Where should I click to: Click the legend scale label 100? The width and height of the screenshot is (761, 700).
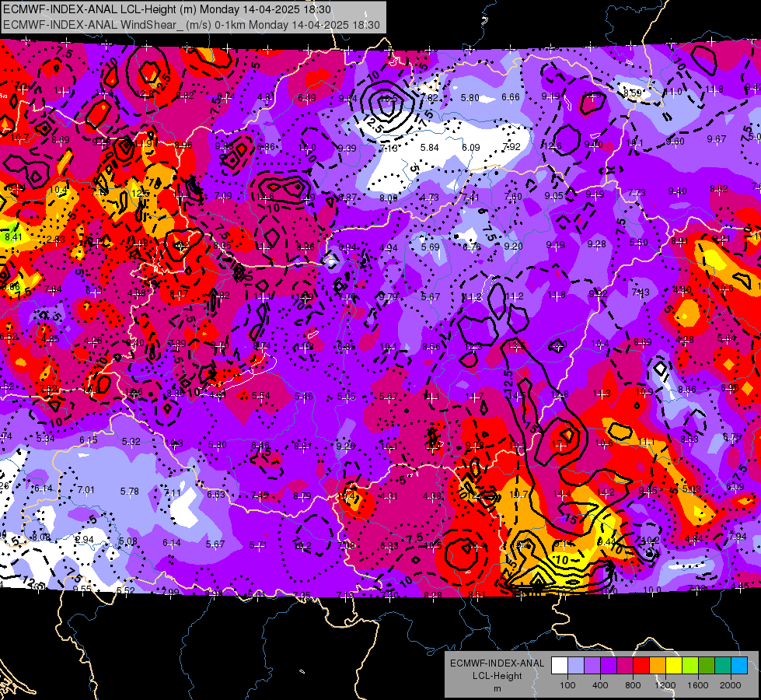(x=567, y=685)
